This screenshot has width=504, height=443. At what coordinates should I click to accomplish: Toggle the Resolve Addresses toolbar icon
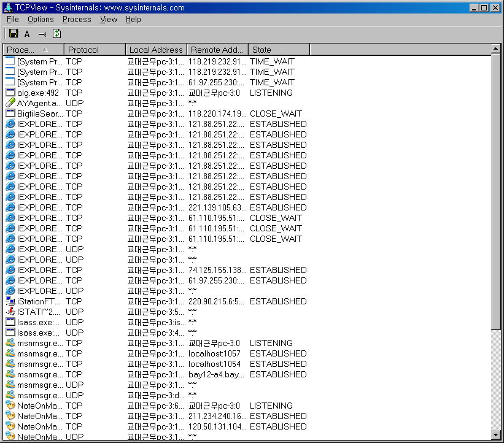point(41,34)
